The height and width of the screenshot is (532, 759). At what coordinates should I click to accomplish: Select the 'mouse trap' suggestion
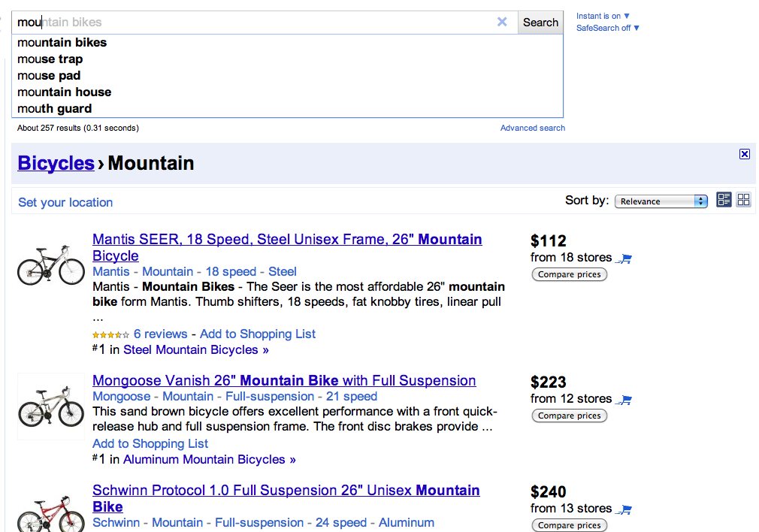pyautogui.click(x=288, y=59)
